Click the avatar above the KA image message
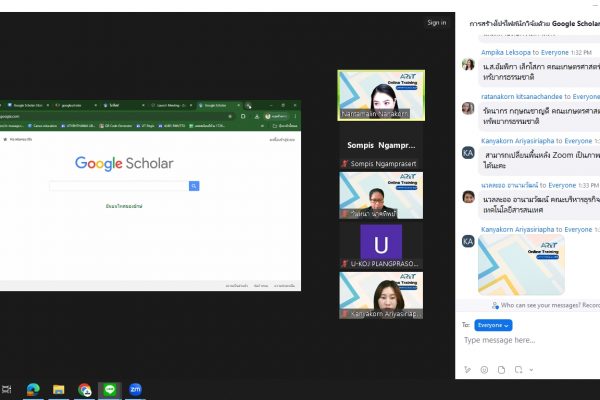600x400 pixels. tap(468, 197)
